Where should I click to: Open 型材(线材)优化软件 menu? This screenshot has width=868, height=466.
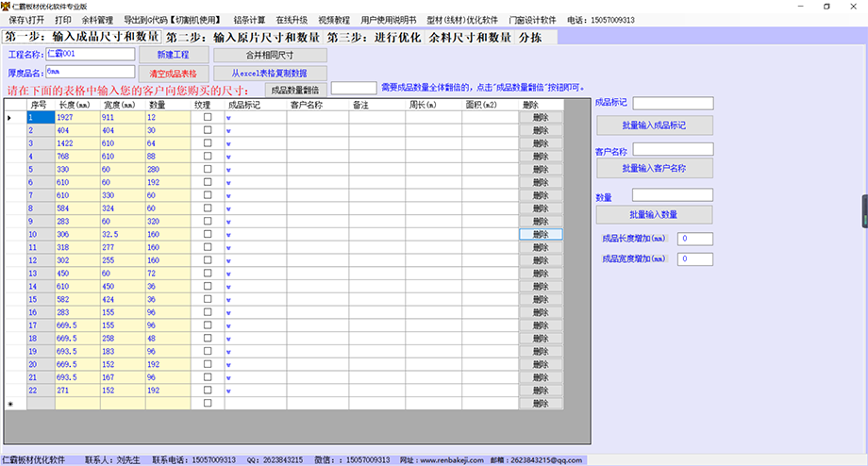(462, 20)
